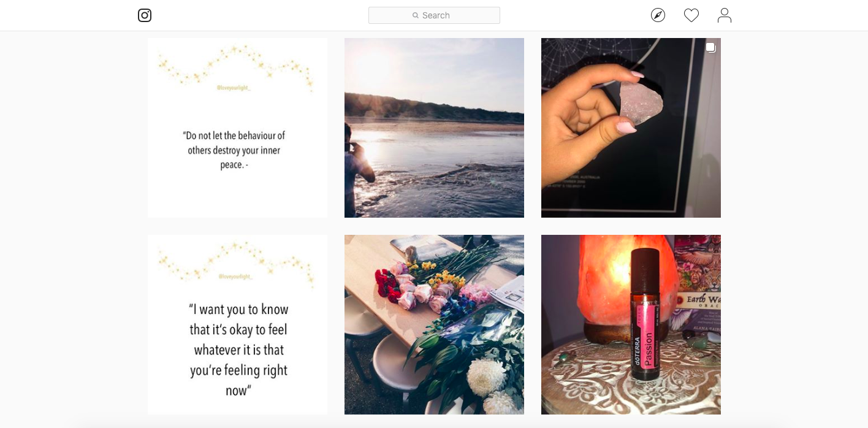Go to the Instagram home logo
This screenshot has height=428, width=868.
145,15
